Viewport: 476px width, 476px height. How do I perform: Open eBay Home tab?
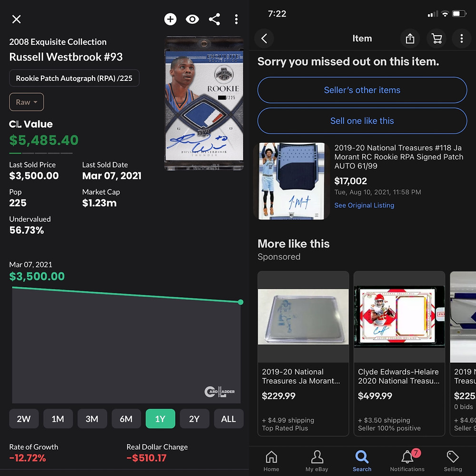(271, 461)
